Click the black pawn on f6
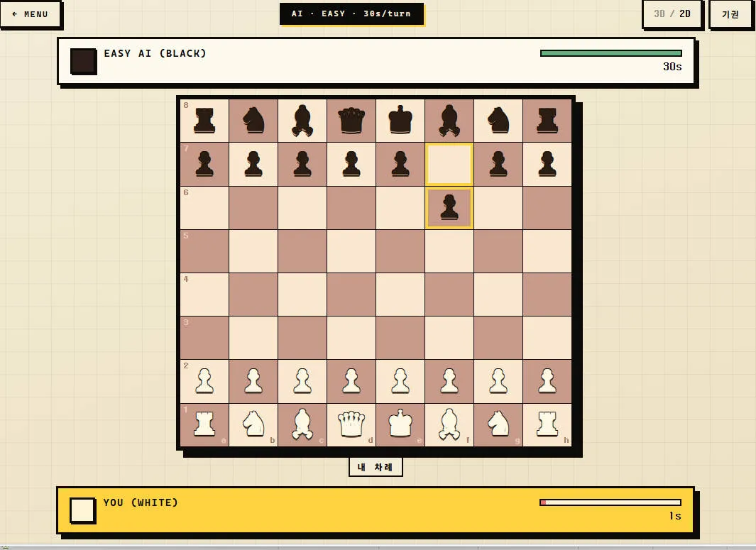756x550 pixels. tap(449, 207)
